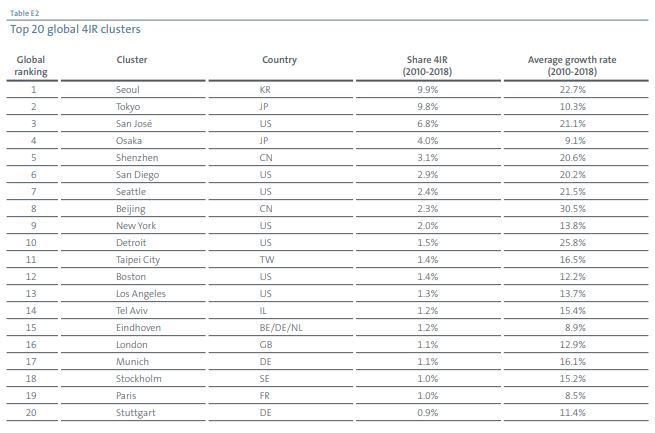Click the "Country" column header
Screen dimensions: 655x433
coord(279,60)
